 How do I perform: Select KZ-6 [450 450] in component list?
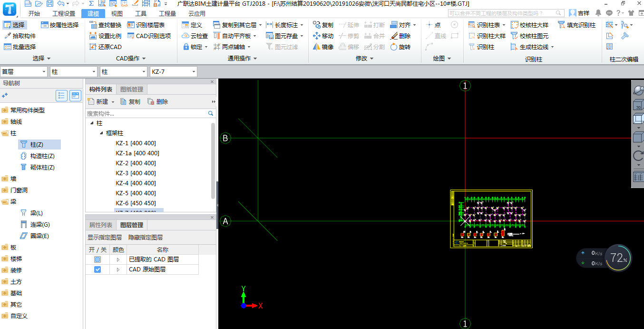(136, 203)
